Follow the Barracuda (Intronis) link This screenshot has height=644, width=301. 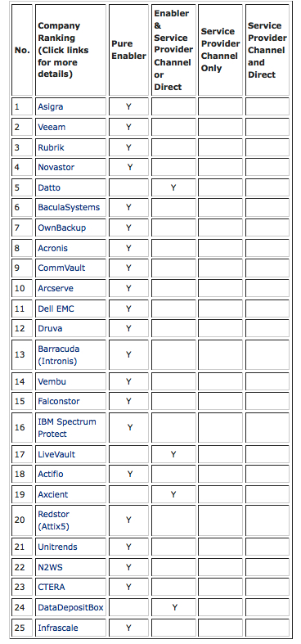pyautogui.click(x=59, y=355)
